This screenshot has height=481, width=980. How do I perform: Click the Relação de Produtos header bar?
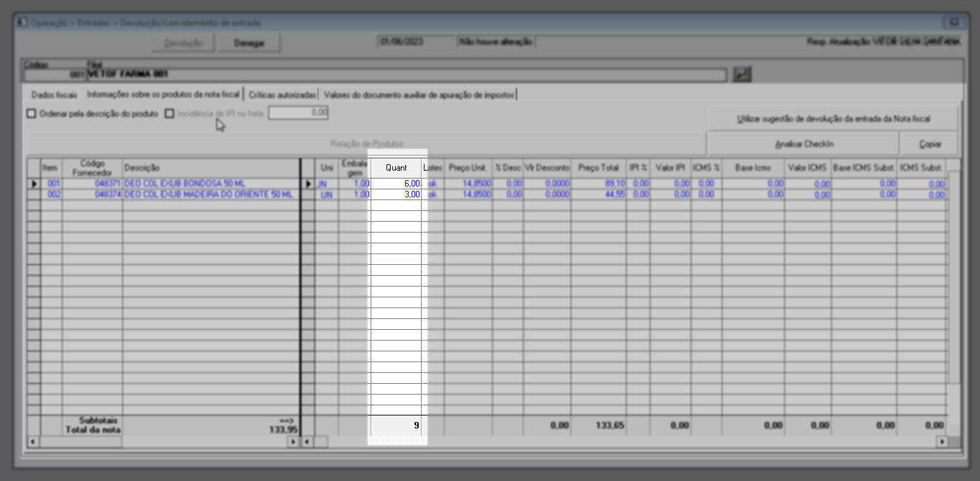tap(366, 143)
